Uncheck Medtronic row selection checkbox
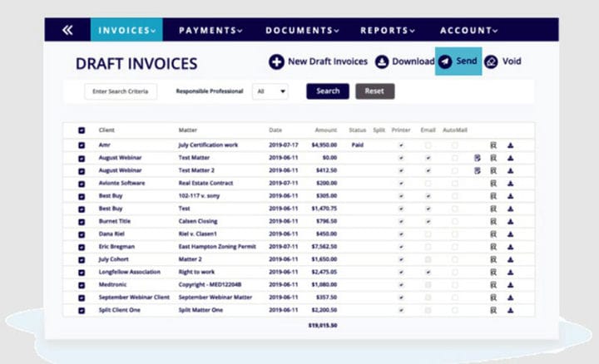Viewport: 599px width, 364px height. pyautogui.click(x=82, y=285)
